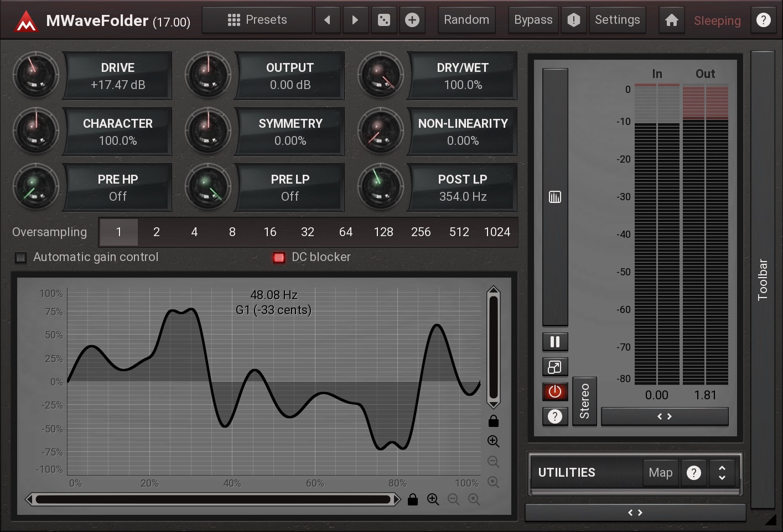Open the meter pop-out window icon
The width and height of the screenshot is (783, 532).
555,367
